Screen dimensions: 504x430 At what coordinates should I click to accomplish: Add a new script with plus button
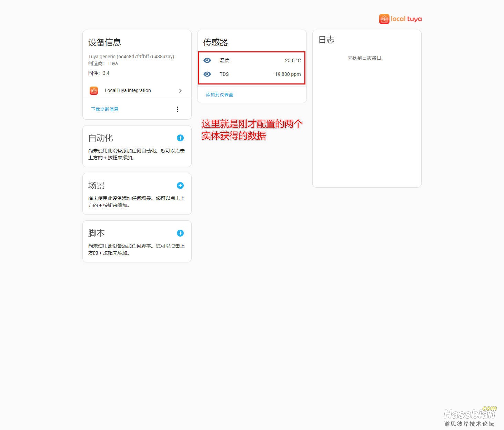click(180, 233)
